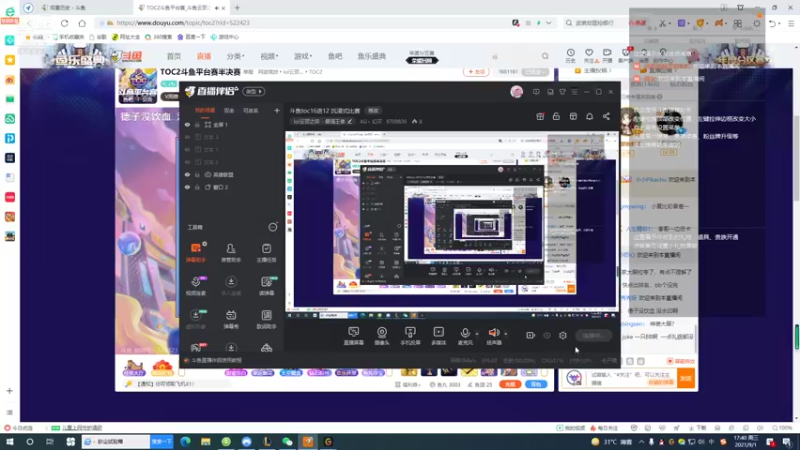Open the 鱼吧 nav item on Douyu

335,56
